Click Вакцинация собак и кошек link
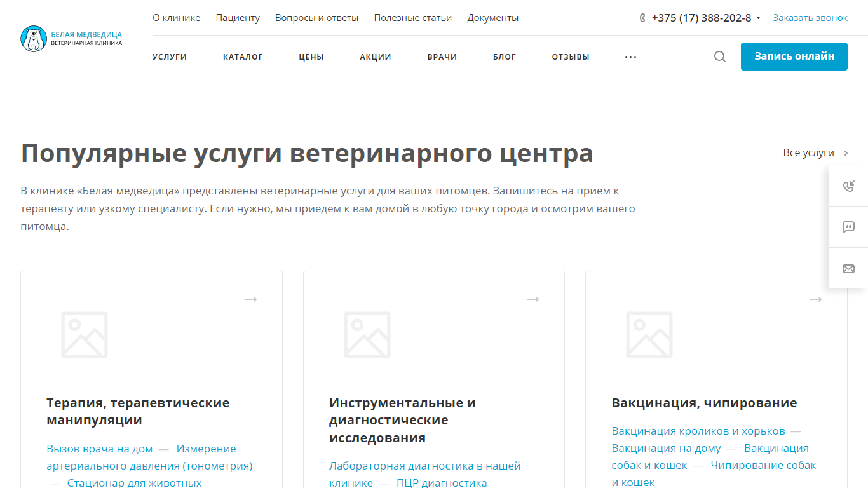Viewport: 868px width, 488px height. click(x=710, y=457)
